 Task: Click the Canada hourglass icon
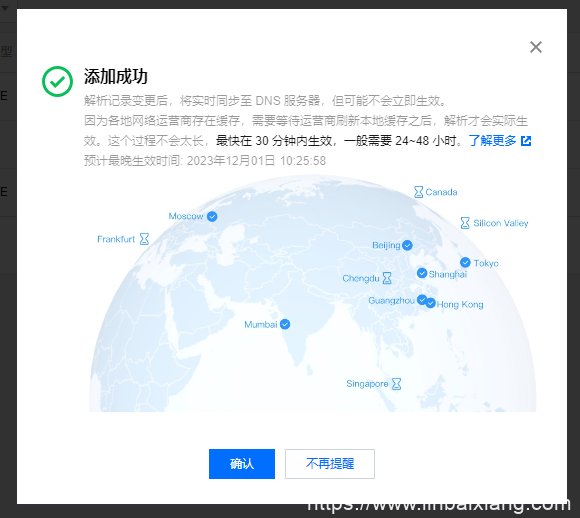click(x=418, y=192)
